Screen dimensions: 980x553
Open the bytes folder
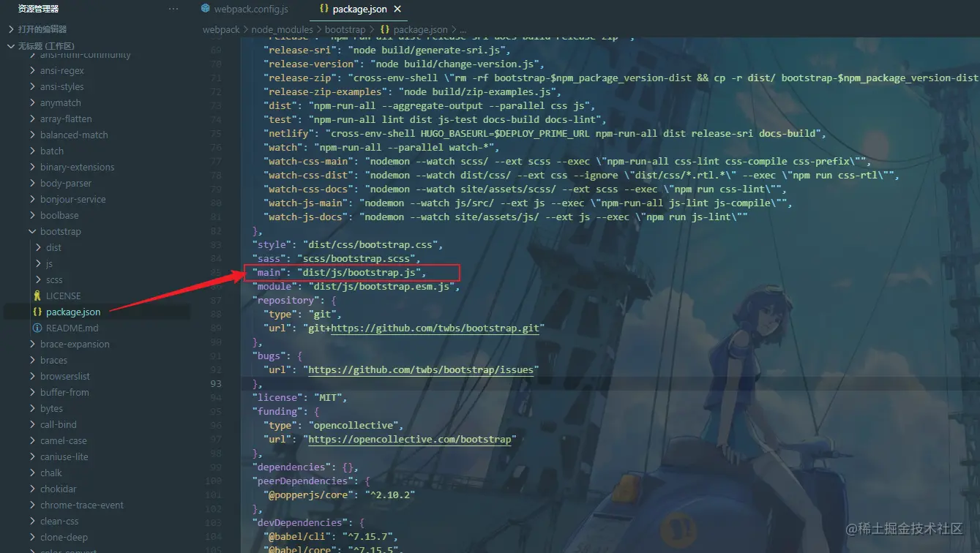coord(51,409)
